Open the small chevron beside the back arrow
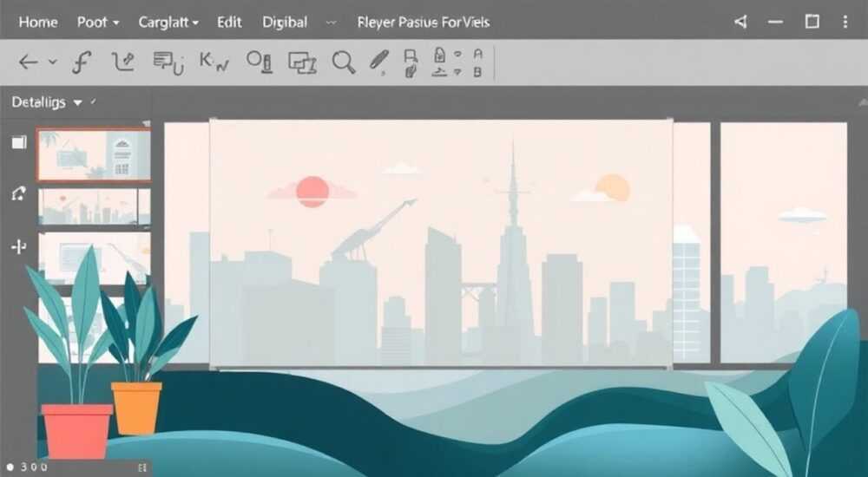868x477 pixels. click(53, 62)
